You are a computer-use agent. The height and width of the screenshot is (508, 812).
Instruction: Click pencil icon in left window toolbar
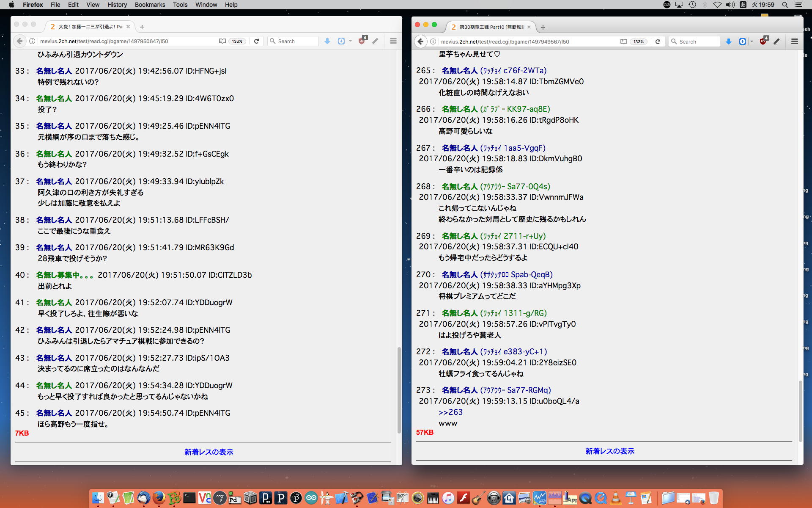[375, 41]
